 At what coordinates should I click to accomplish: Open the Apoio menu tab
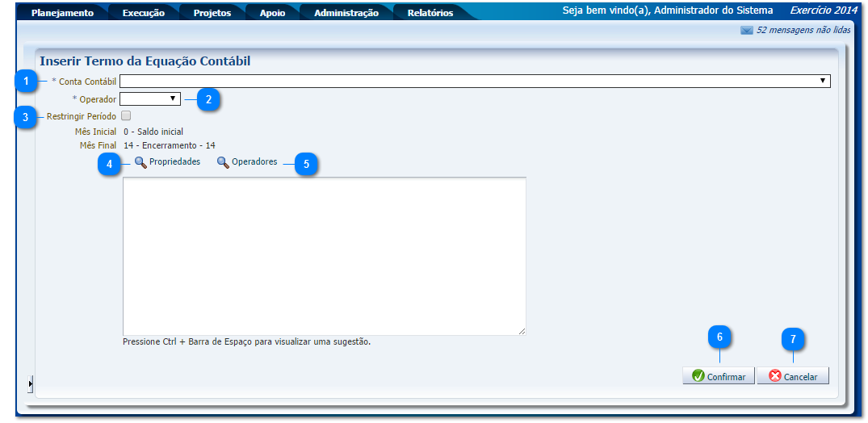[x=272, y=13]
